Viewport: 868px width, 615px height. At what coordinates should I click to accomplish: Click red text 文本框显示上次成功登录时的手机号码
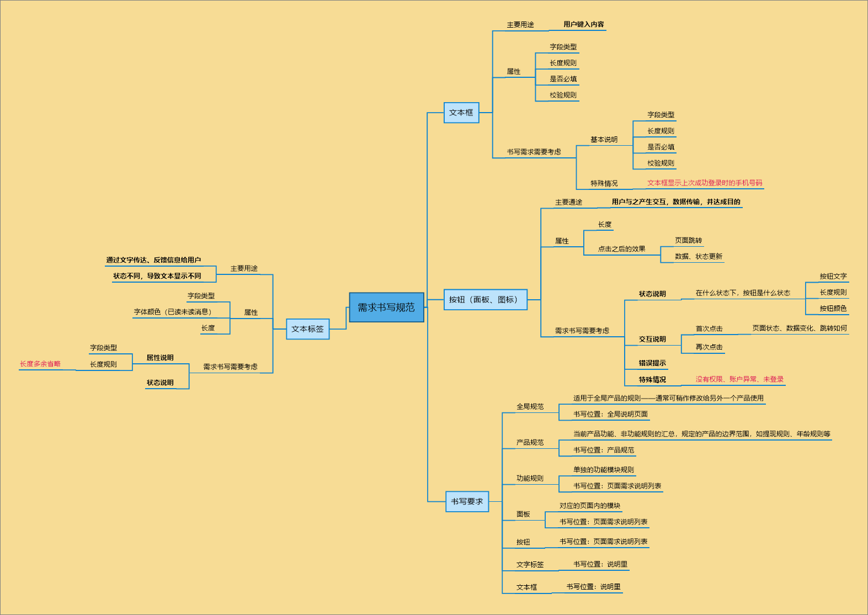point(705,183)
